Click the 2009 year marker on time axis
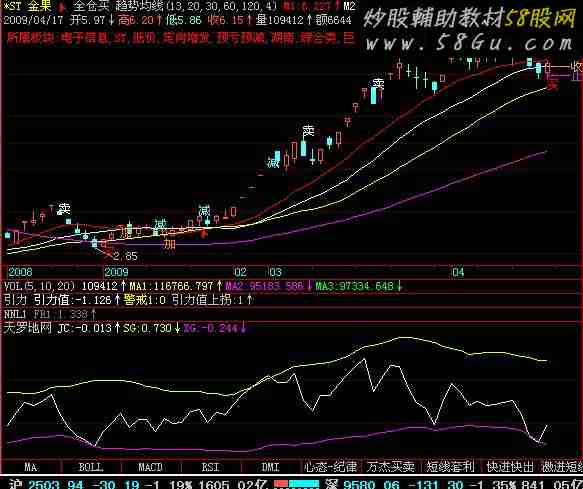The height and width of the screenshot is (489, 583). (x=116, y=273)
